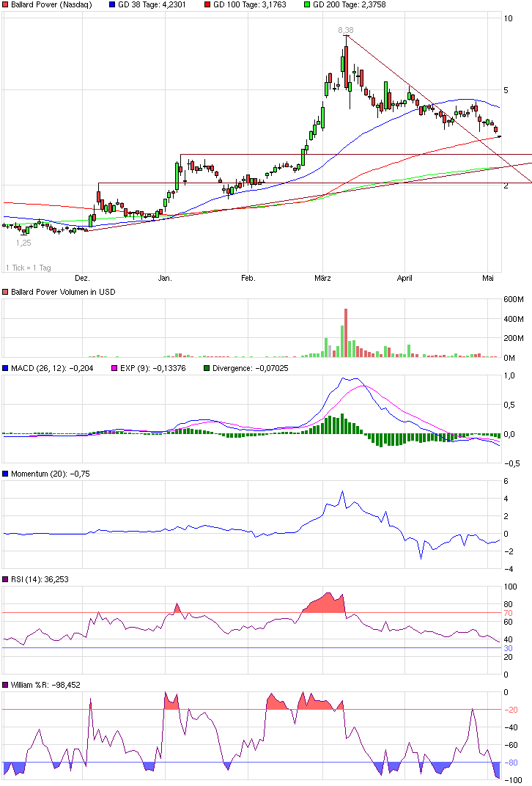
Task: Click the red GD 100 Tage legend swatch
Action: pyautogui.click(x=207, y=4)
